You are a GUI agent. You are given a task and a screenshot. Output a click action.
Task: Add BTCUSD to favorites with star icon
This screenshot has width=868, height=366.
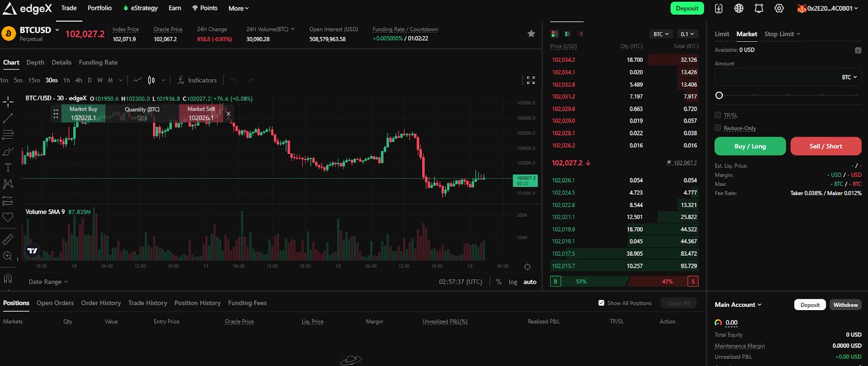point(531,34)
